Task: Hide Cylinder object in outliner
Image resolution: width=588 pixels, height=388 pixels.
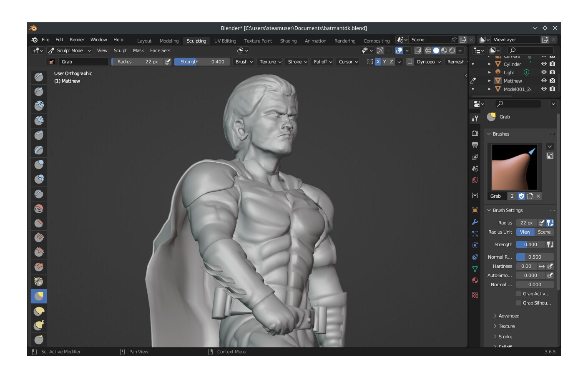Action: (x=544, y=64)
